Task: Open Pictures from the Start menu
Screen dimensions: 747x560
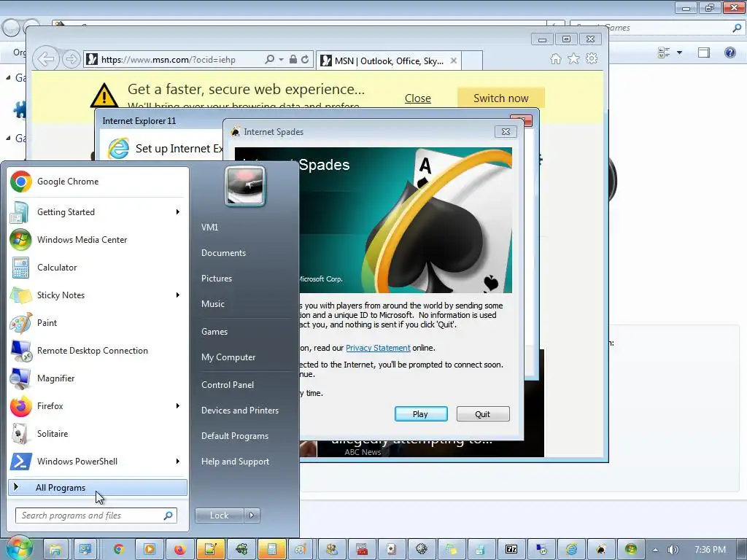Action: (217, 279)
